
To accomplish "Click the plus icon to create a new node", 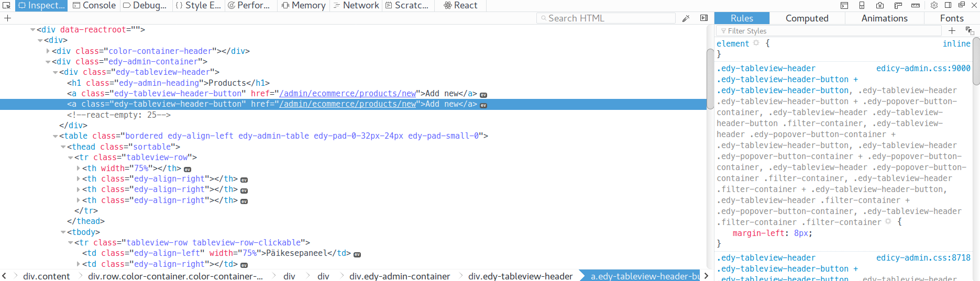I will coord(8,18).
